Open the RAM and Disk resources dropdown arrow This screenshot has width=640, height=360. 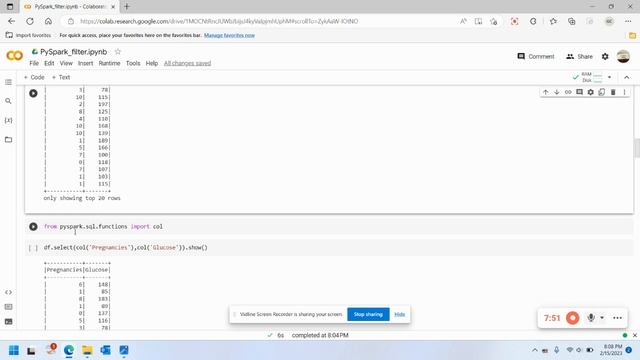609,77
